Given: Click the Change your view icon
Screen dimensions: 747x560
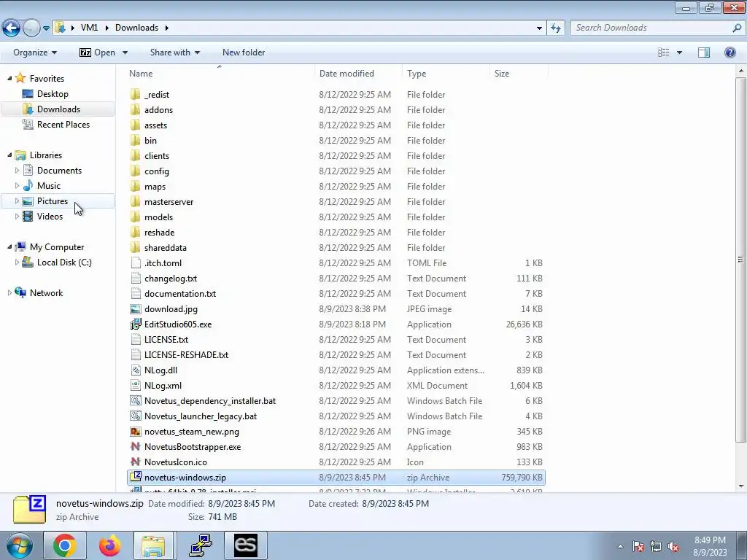Looking at the screenshot, I should click(x=664, y=52).
